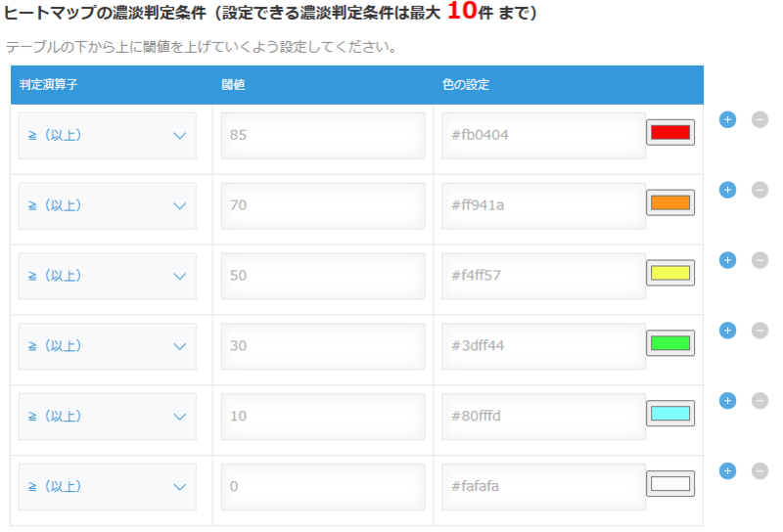Click the red color swatch for #fb0404
This screenshot has width=783, height=532.
click(670, 133)
